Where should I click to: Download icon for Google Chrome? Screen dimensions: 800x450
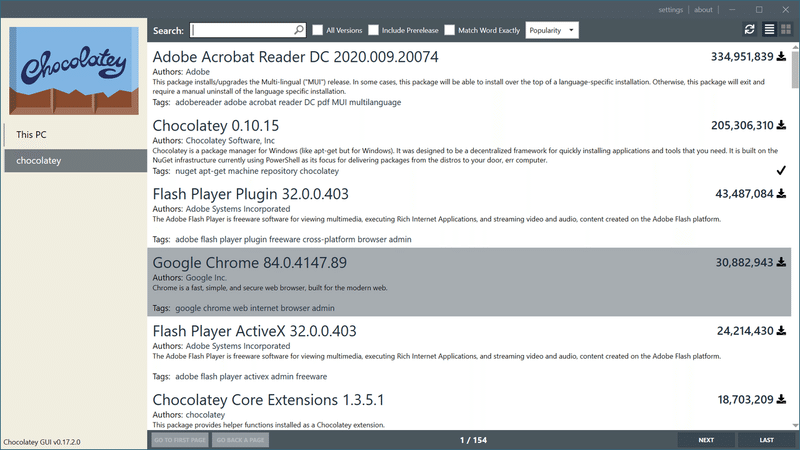point(781,262)
